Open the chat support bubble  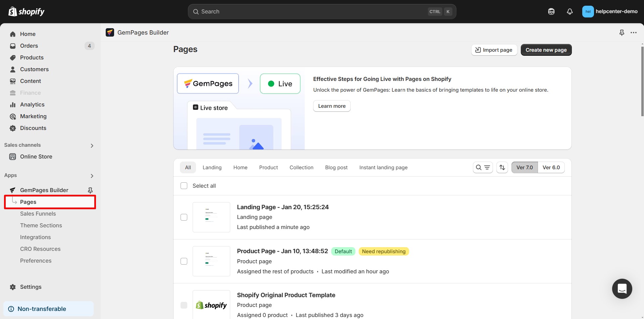point(622,289)
